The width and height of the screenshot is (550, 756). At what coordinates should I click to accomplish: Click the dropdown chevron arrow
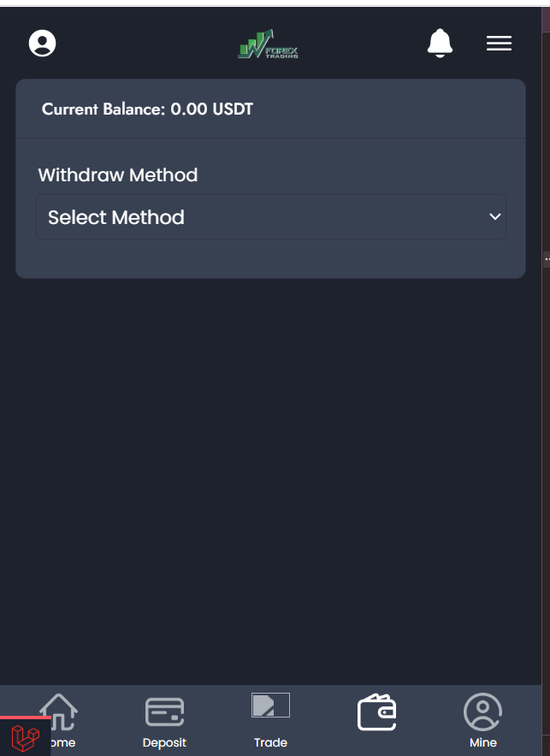pyautogui.click(x=494, y=217)
